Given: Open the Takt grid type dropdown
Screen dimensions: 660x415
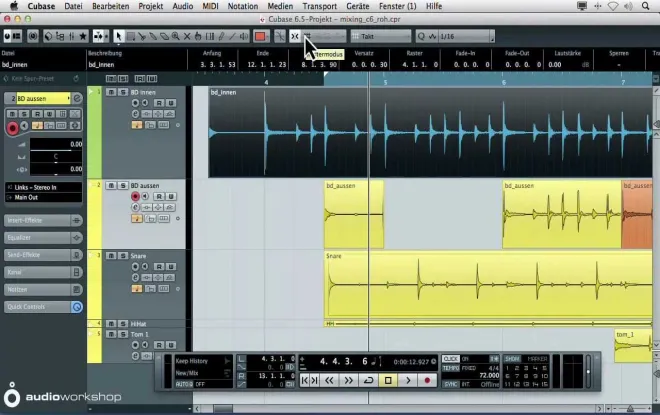Looking at the screenshot, I should pyautogui.click(x=381, y=37).
